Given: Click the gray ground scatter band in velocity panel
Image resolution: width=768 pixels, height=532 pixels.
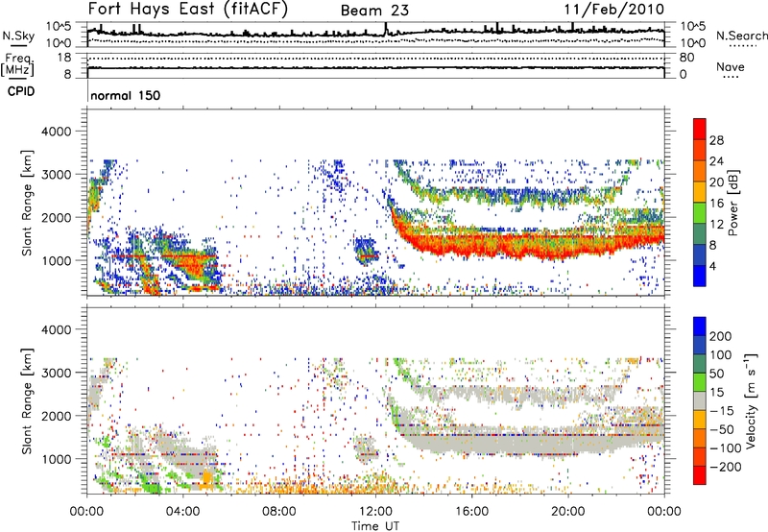Looking at the screenshot, I should 529,442.
